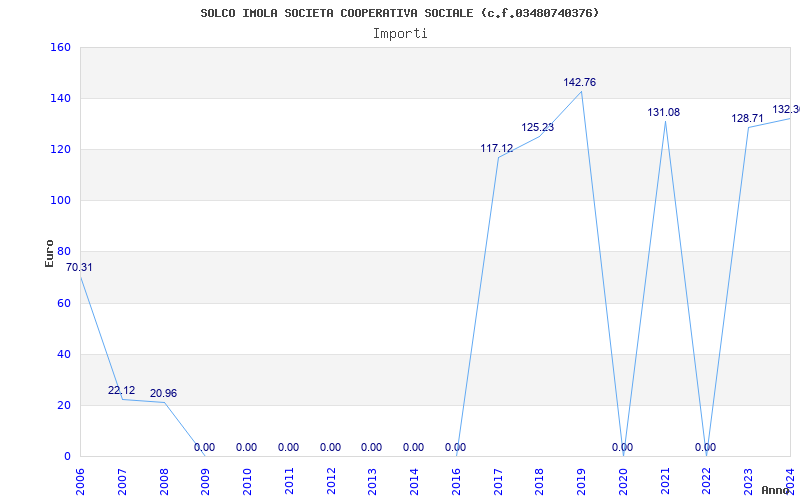Image resolution: width=800 pixels, height=500 pixels.
Task: Select the 125.23 data label
Action: 537,128
